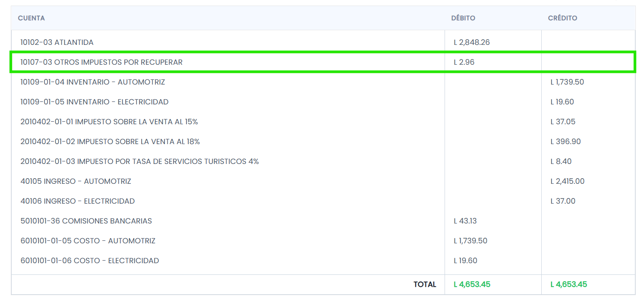644x299 pixels.
Task: Click the L 37.00 credit amount
Action: point(563,201)
